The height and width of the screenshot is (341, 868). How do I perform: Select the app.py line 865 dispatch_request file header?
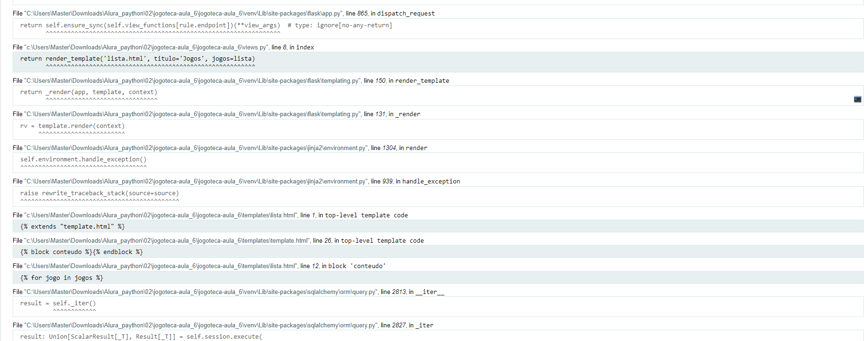(224, 13)
